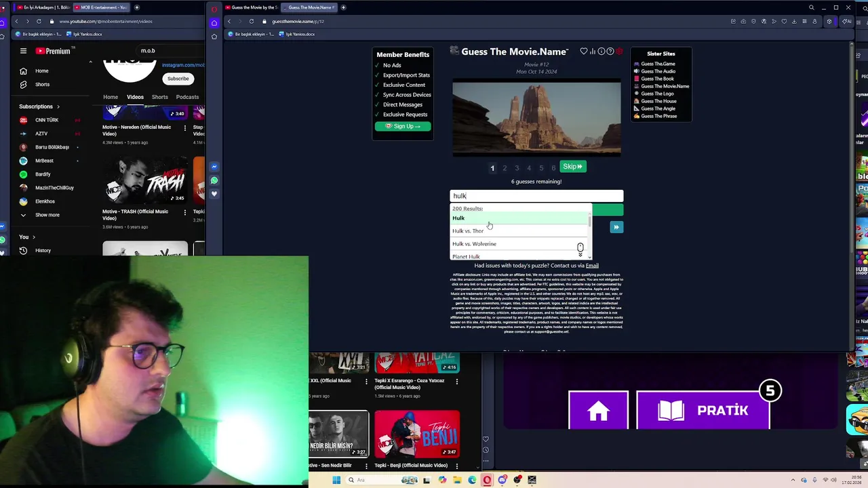The image size is (868, 488).
Task: Open the purple home icon in Opera sidebar
Action: (x=214, y=22)
